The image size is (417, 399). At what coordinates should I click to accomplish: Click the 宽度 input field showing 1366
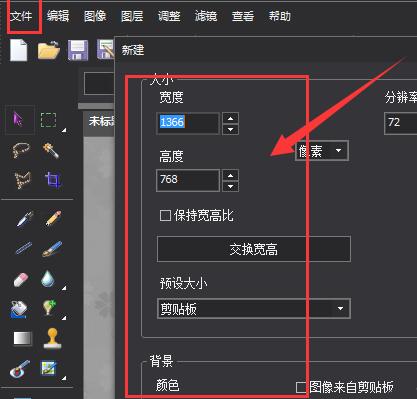[188, 123]
